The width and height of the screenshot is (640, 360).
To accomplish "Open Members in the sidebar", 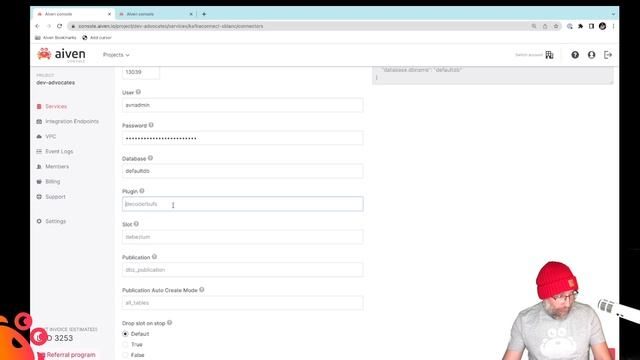I will coord(57,167).
